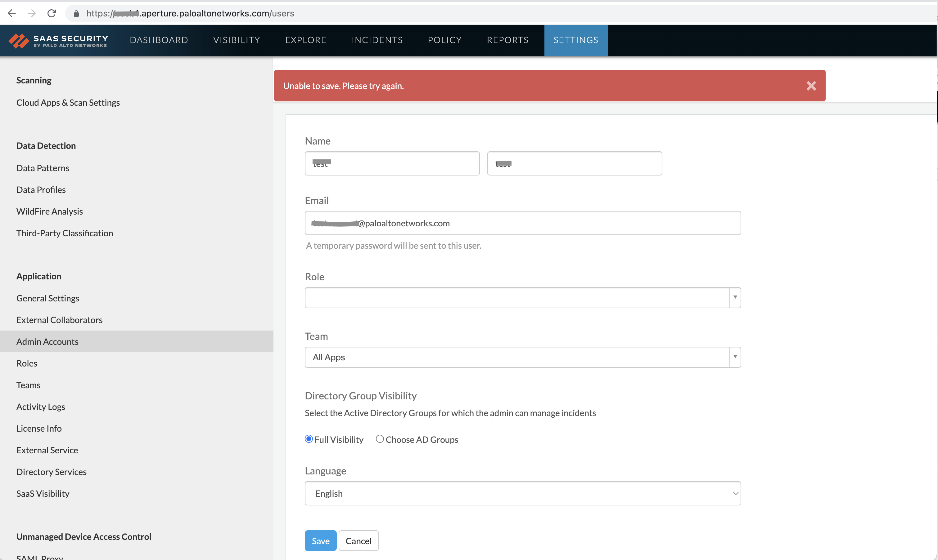
Task: Click the SaaS Security logo
Action: 59,41
